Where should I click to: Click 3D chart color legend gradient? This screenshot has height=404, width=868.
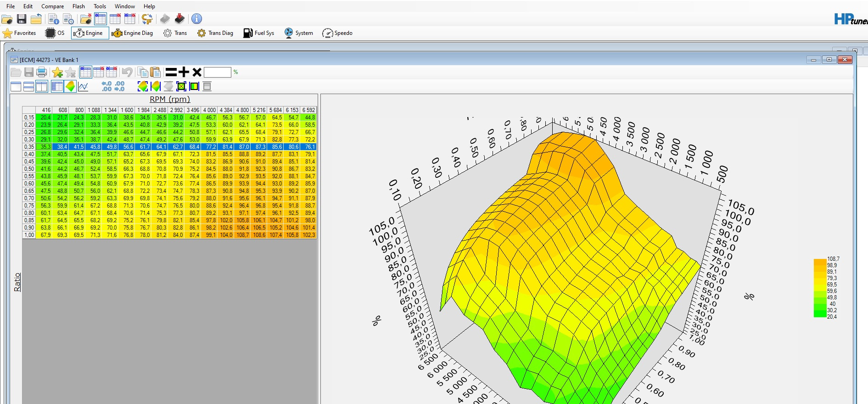tap(820, 288)
